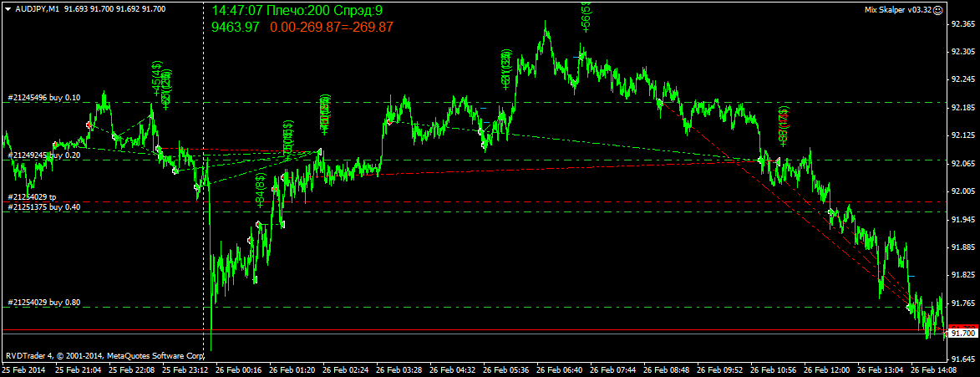980x377 pixels.
Task: Click the current price box 91.700
Action: pos(962,334)
